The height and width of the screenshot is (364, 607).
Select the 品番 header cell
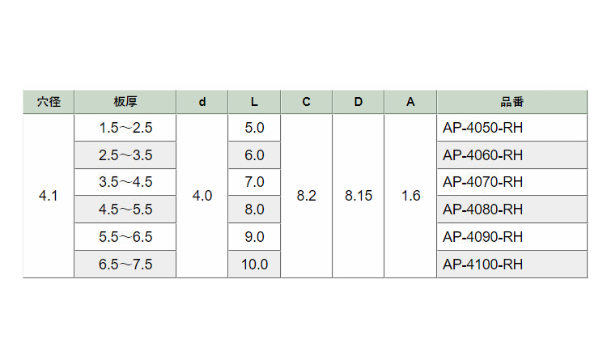click(x=511, y=102)
